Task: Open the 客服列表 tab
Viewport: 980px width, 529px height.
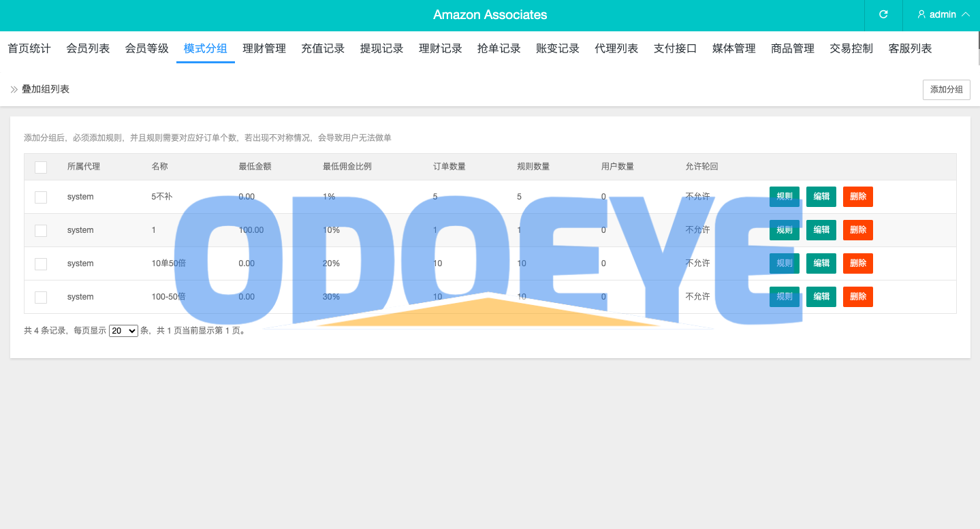Action: (910, 48)
